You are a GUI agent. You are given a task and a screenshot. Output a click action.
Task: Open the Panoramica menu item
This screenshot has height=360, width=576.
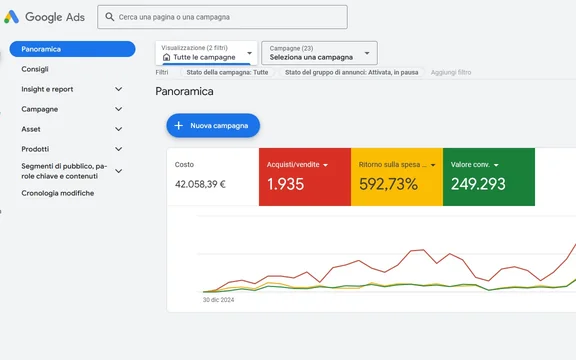(x=72, y=49)
